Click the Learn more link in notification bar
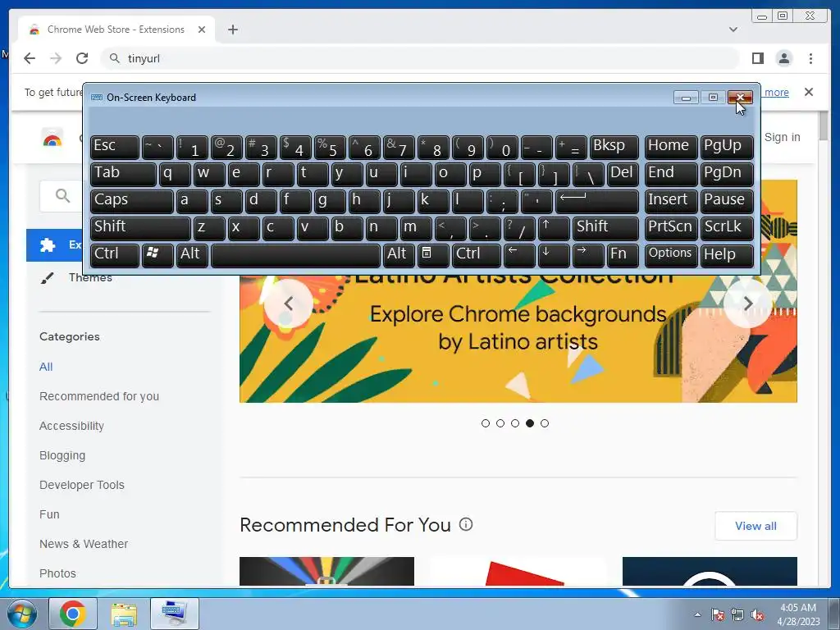The height and width of the screenshot is (630, 840). [775, 92]
